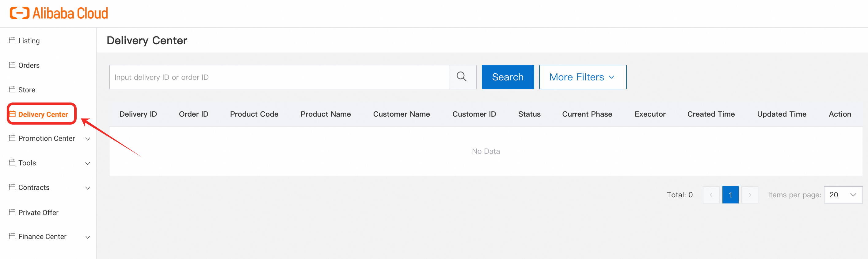Click the calendar icon beside Listing
The image size is (868, 259).
(12, 41)
